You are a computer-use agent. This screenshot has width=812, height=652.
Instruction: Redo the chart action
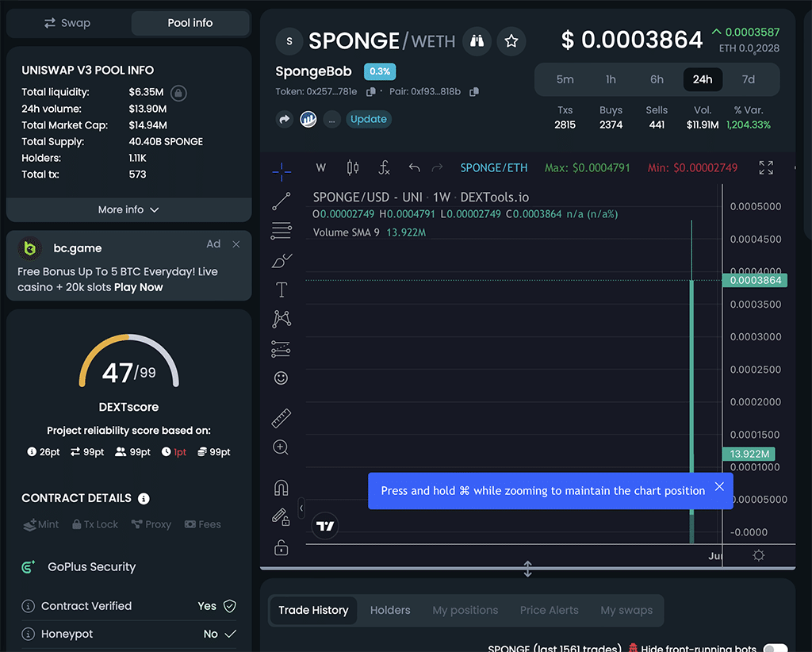click(x=438, y=168)
